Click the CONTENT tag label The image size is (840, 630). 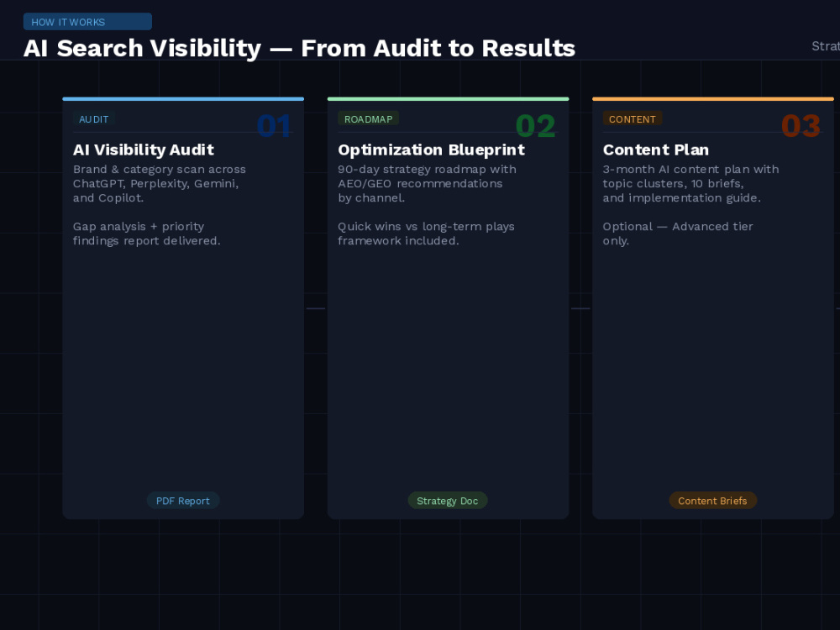pyautogui.click(x=633, y=119)
